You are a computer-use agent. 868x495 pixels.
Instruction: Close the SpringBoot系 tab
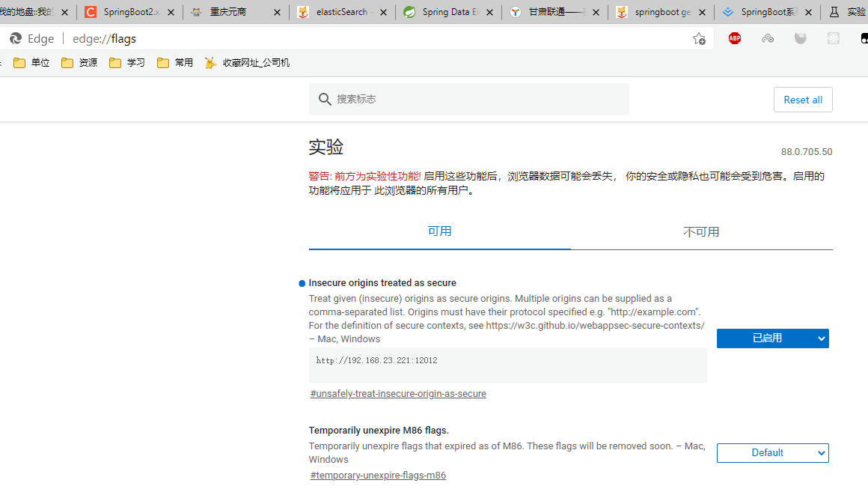(x=808, y=12)
